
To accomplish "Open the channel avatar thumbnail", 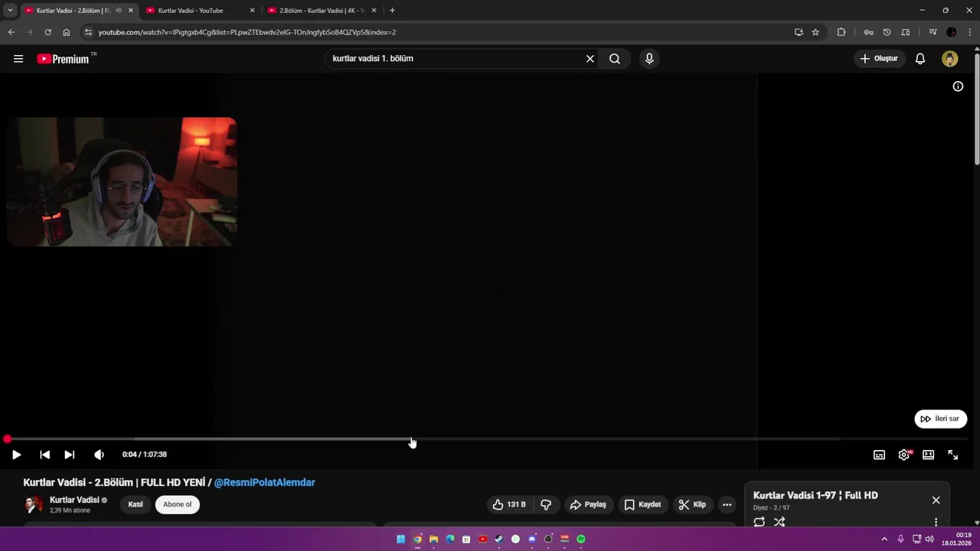I will point(34,504).
